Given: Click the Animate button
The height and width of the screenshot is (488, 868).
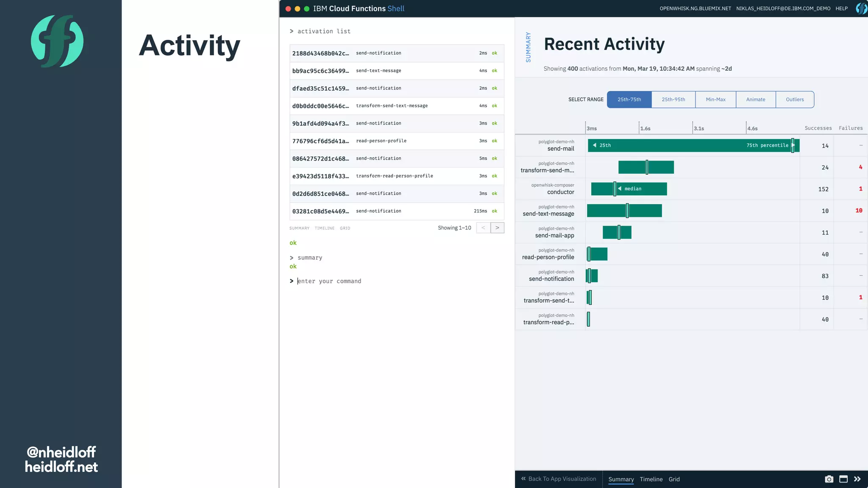Looking at the screenshot, I should pyautogui.click(x=756, y=100).
